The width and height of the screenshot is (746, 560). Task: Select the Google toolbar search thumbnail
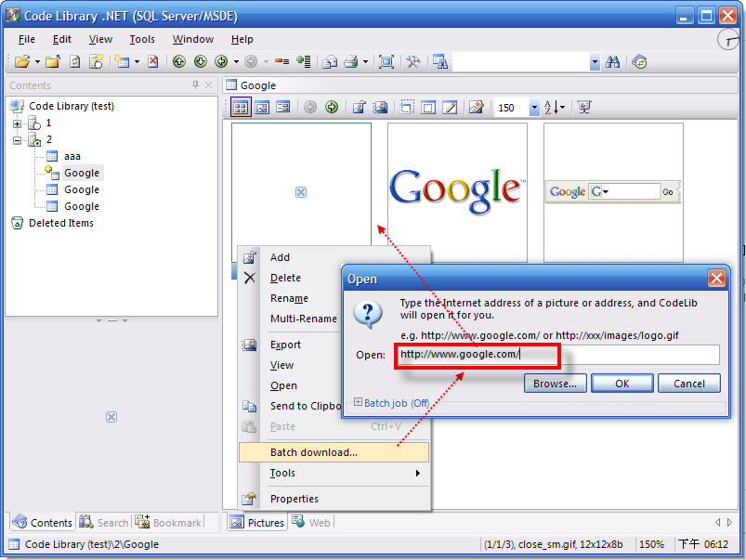[x=613, y=192]
